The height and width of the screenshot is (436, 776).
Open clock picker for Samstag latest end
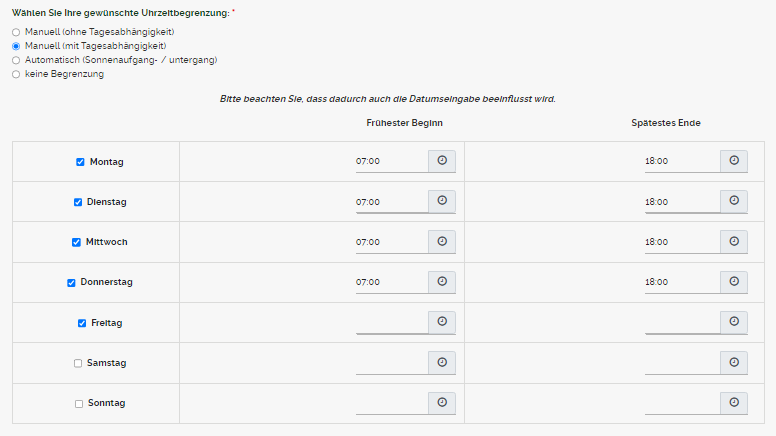(734, 363)
